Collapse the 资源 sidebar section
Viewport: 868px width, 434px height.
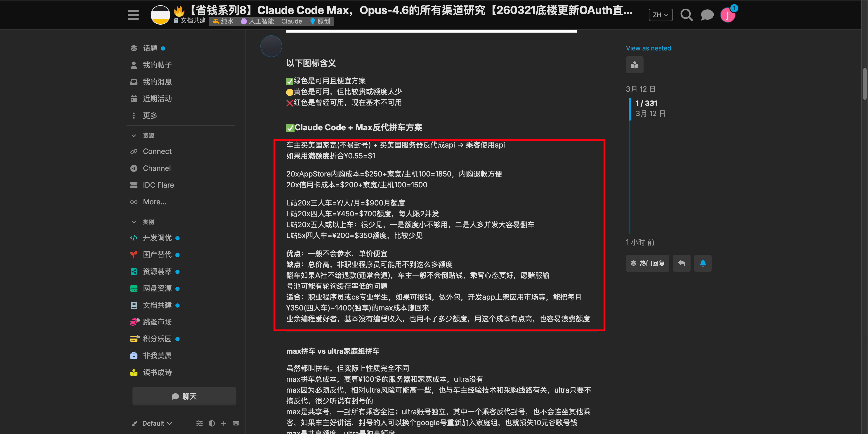pos(134,136)
